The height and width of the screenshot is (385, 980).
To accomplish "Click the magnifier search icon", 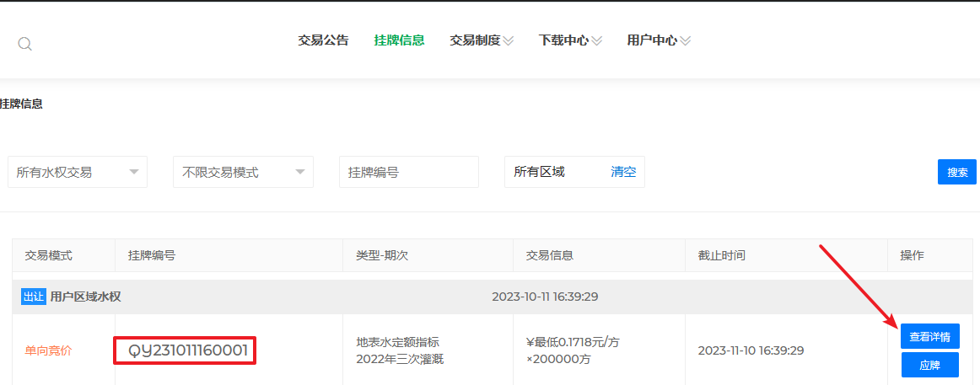I will 25,44.
